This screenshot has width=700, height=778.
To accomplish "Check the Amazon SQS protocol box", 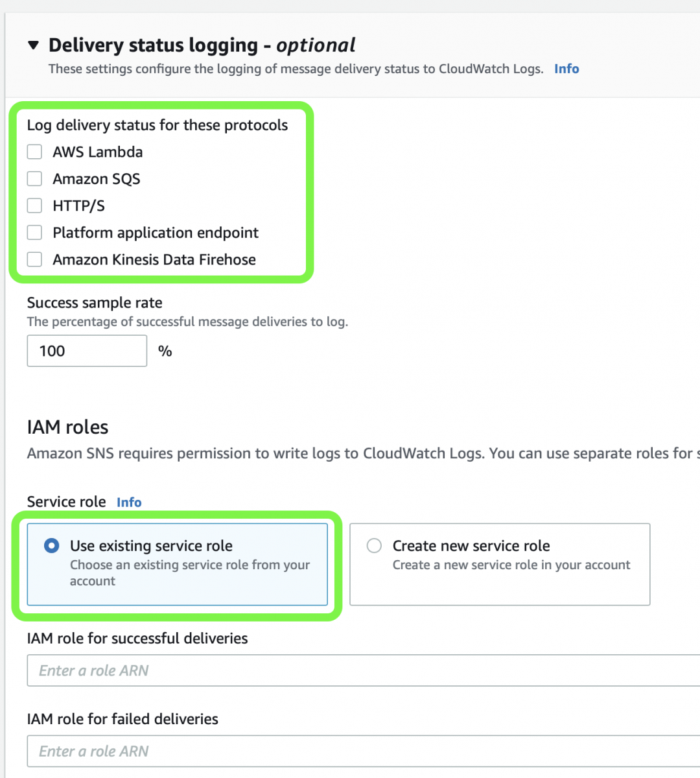I will tap(34, 179).
